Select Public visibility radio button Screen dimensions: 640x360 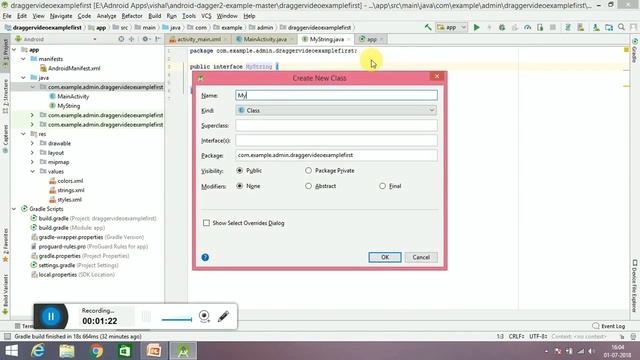click(240, 171)
